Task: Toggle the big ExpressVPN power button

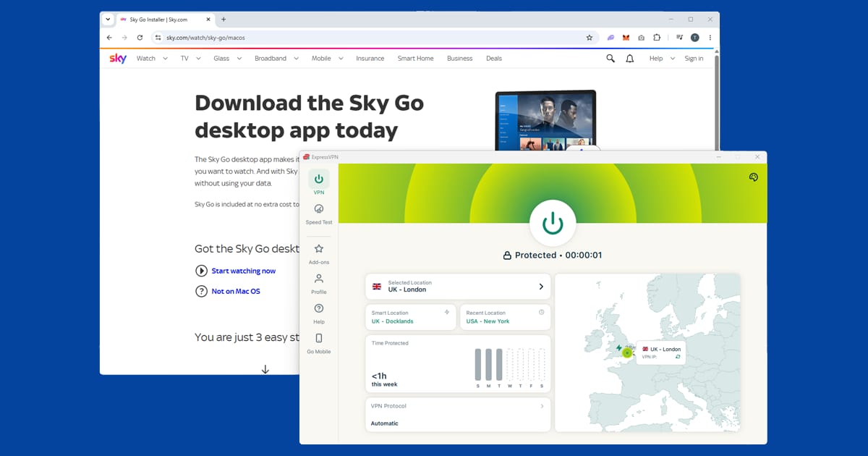Action: (x=553, y=224)
